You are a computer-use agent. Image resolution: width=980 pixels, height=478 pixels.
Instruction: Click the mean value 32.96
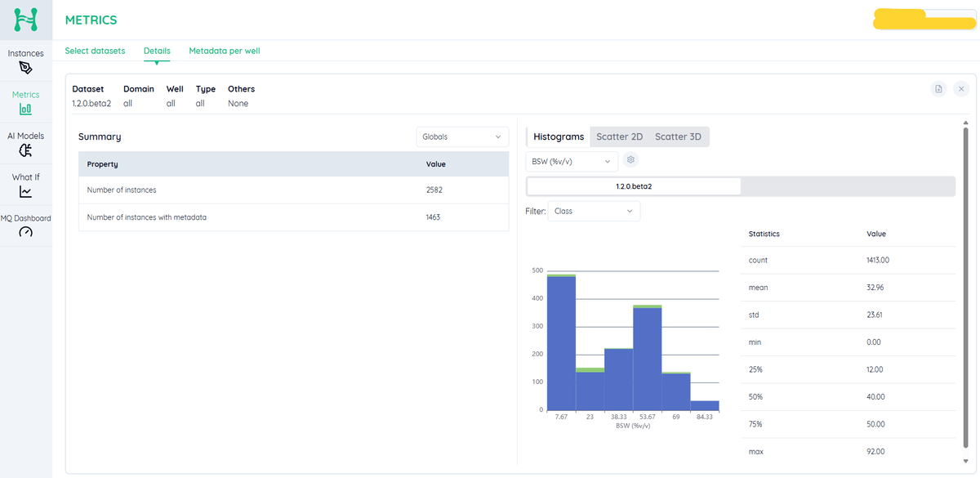tap(875, 288)
